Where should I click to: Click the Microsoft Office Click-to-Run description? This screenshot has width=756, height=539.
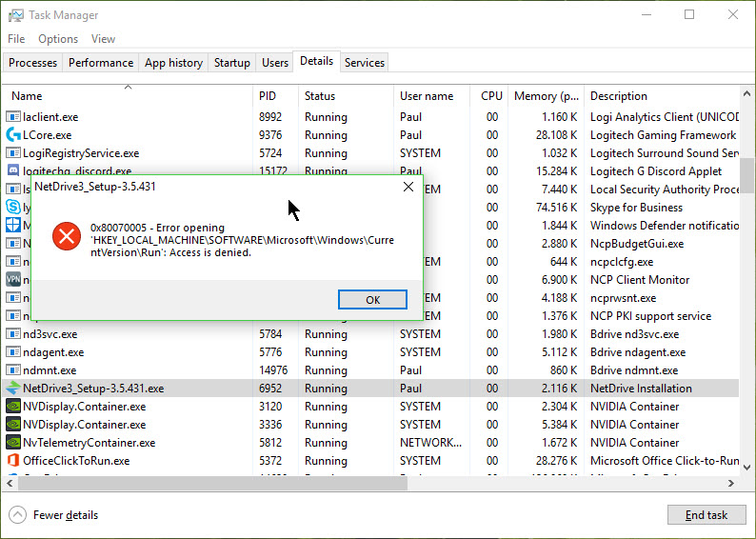(665, 460)
